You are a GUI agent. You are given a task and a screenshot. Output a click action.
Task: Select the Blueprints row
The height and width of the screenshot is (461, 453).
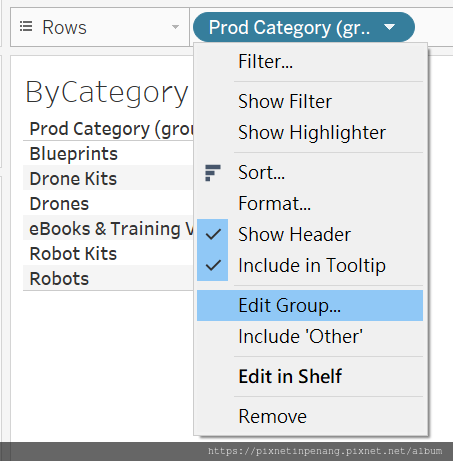[x=108, y=153]
